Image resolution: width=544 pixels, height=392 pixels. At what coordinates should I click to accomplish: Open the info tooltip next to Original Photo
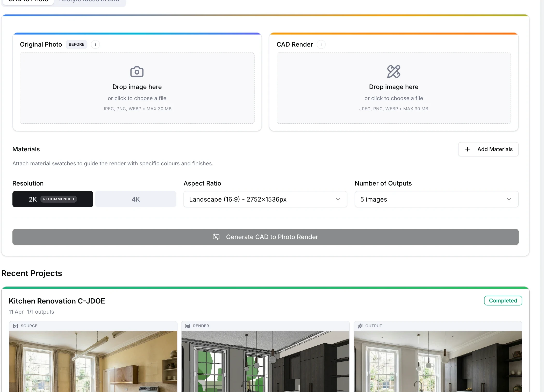[95, 44]
